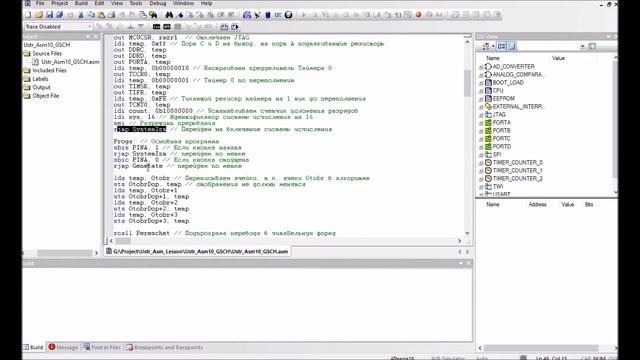
Task: Click the green I/O View toolbar icon
Action: point(592,46)
